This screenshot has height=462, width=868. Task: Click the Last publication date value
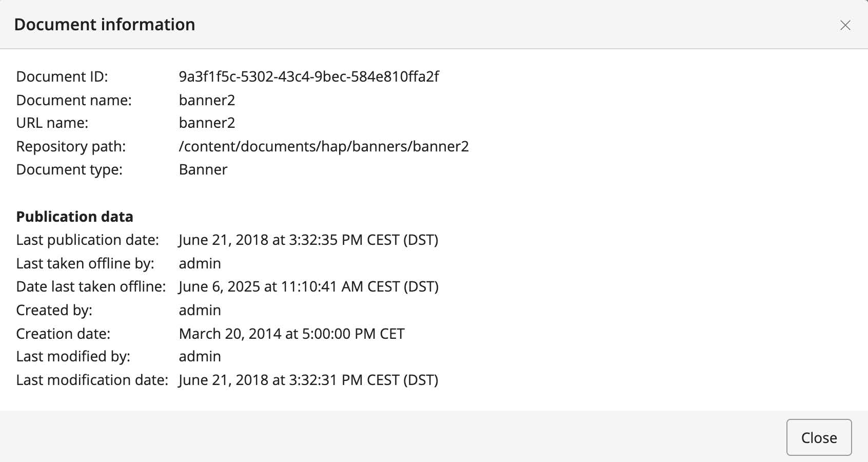point(308,240)
